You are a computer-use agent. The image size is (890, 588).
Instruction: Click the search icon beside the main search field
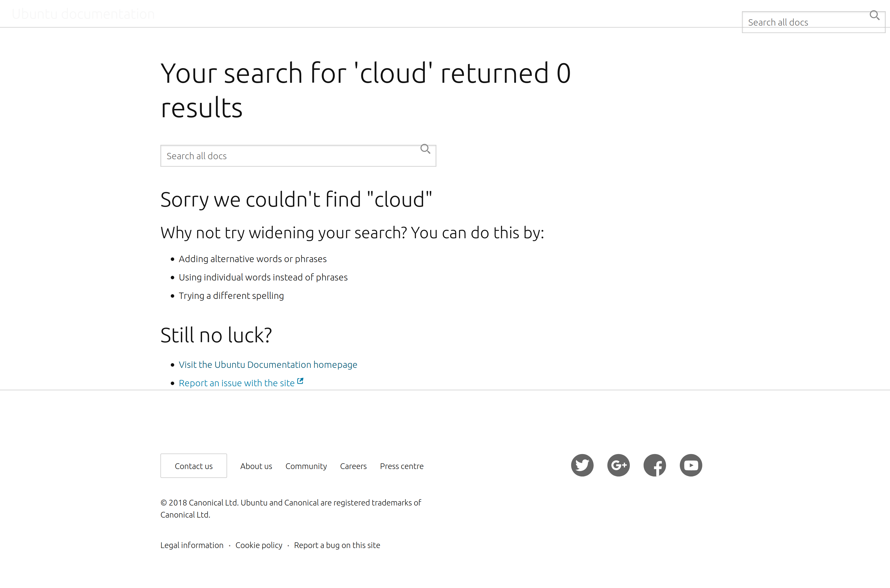[x=425, y=149]
